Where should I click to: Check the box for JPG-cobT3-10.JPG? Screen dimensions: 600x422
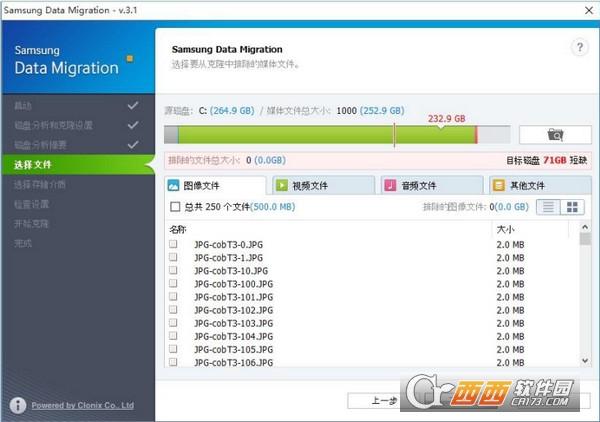pyautogui.click(x=173, y=270)
